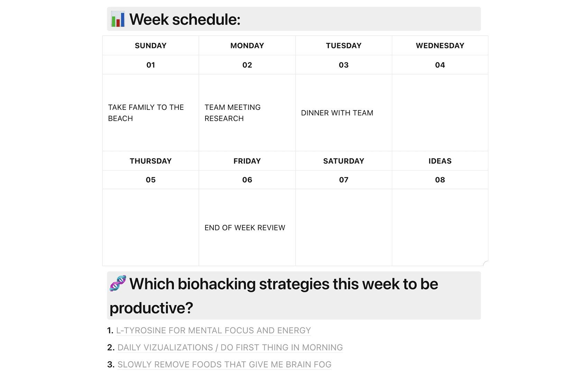Screen dimensions: 588x380
Task: Select the Week schedule heading
Action: [185, 19]
